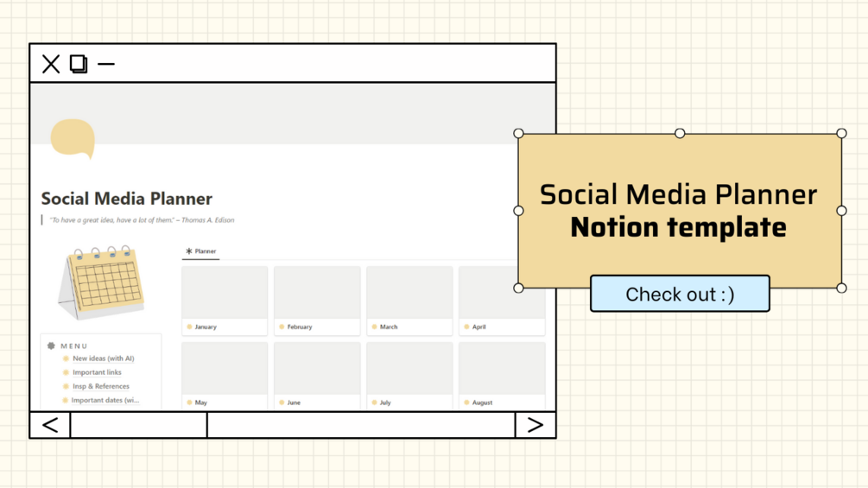
Task: Click the left arrow at window bottom
Action: 50,425
